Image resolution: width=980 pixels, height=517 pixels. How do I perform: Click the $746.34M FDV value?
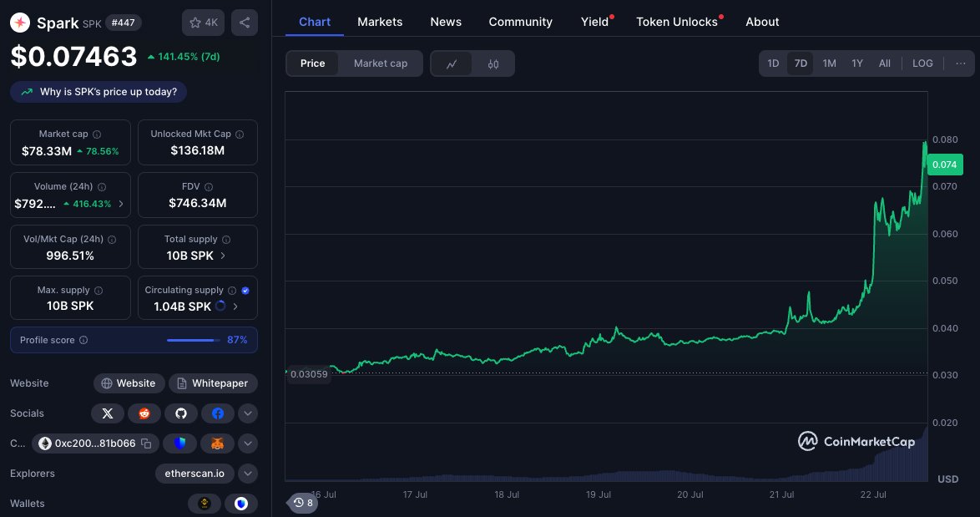(198, 203)
